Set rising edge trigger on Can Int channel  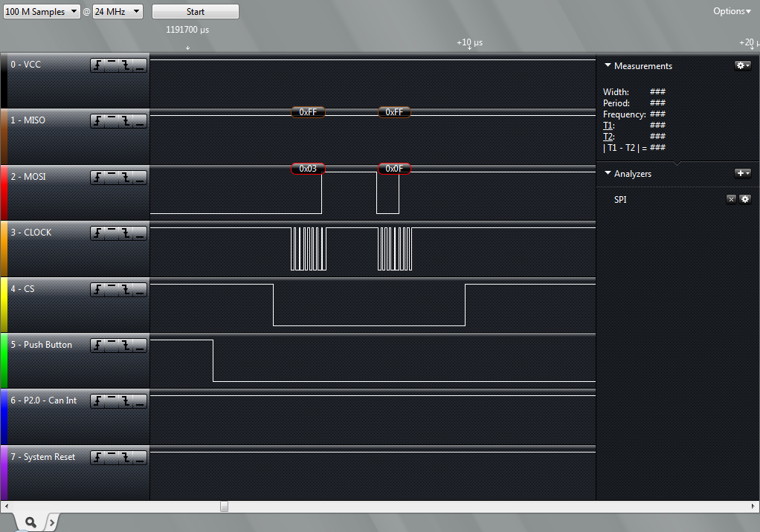97,401
